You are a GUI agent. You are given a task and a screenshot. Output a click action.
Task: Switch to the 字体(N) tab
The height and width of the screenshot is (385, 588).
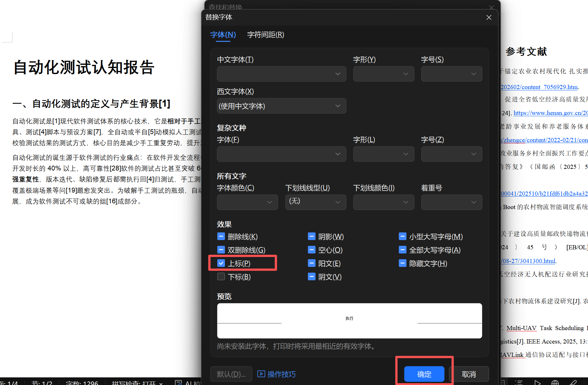pos(223,35)
